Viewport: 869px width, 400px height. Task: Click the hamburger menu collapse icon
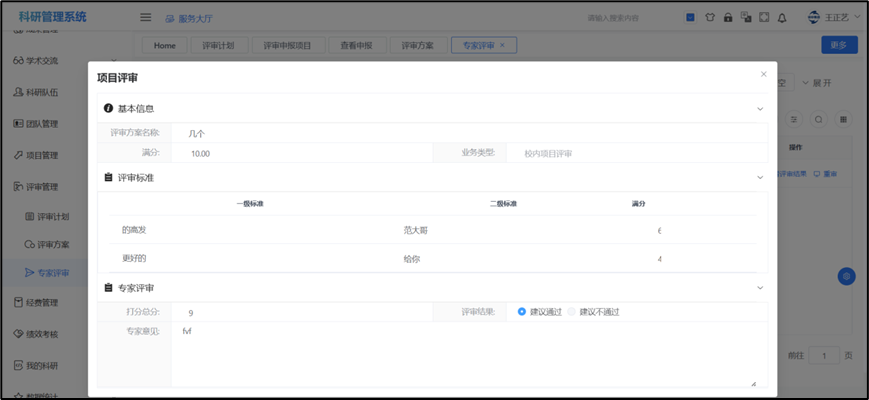tap(145, 17)
